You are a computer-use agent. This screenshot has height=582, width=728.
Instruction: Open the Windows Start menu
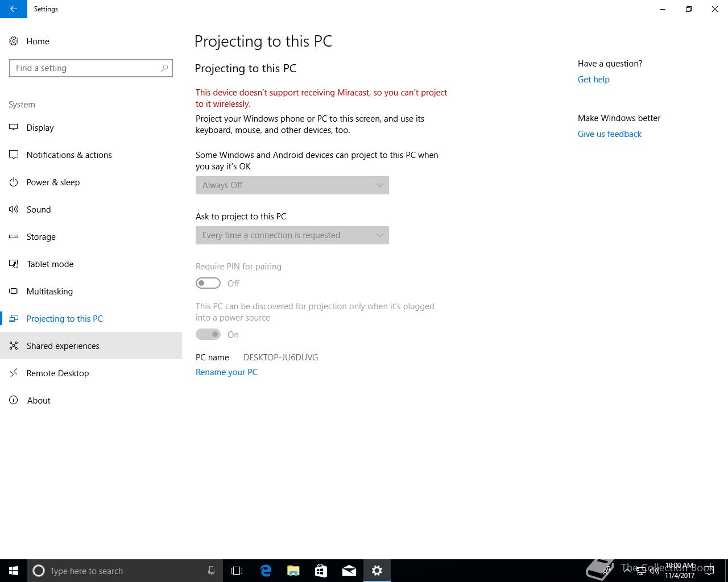point(14,571)
